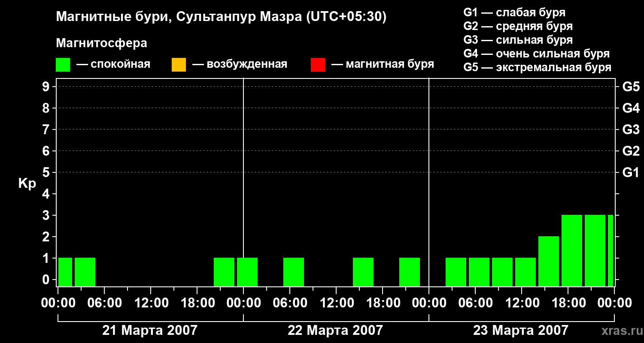Click the 12:00 time label for 23 Марта
The height and width of the screenshot is (343, 644).
522,303
